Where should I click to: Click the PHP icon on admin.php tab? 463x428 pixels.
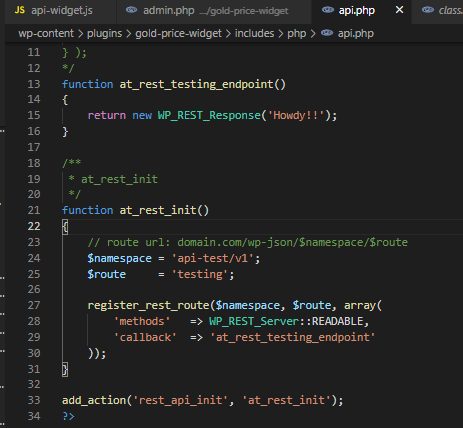coord(131,10)
